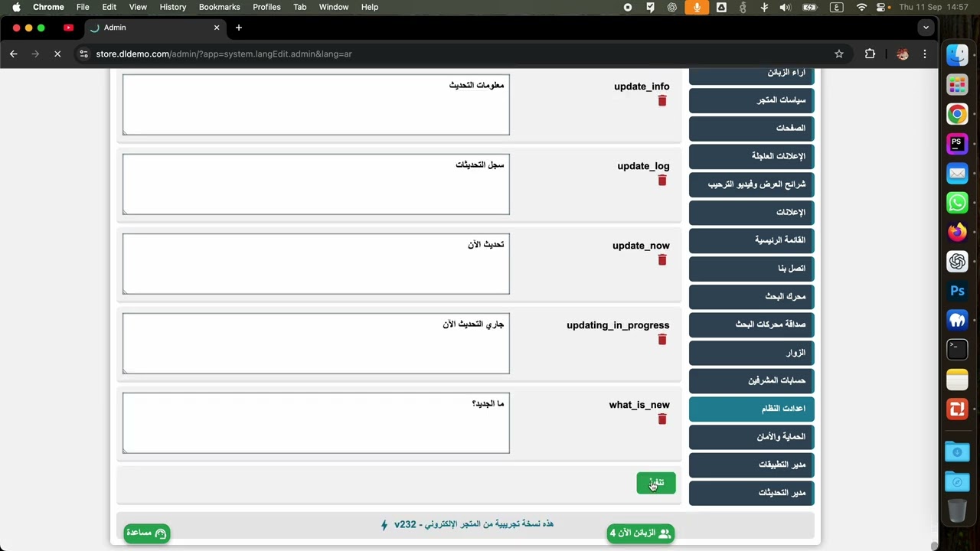Screen dimensions: 980x551
Task: Open شرائح العرض وفيديو الترحيب section
Action: (752, 184)
